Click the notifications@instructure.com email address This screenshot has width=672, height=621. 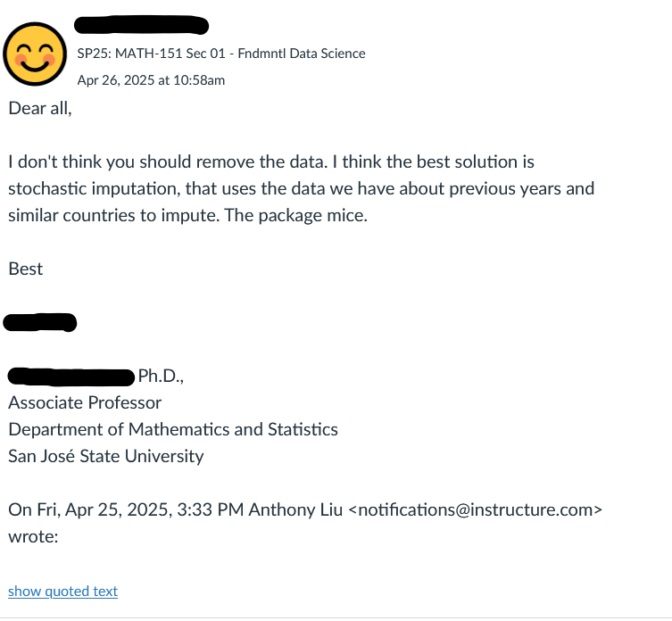[x=476, y=509]
